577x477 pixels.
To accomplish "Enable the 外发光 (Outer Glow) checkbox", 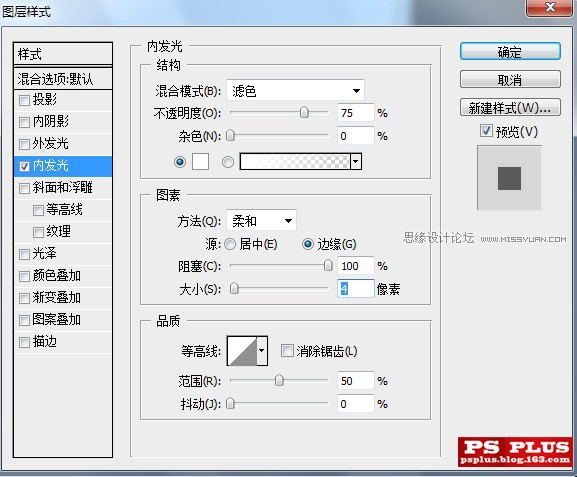I will click(24, 144).
